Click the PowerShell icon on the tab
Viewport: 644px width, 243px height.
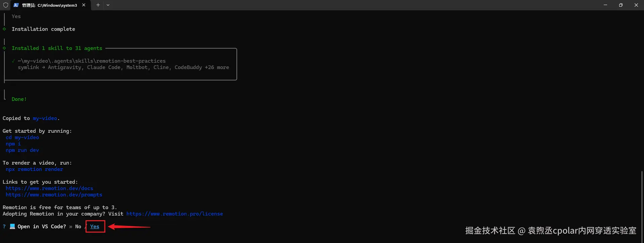[x=16, y=5]
